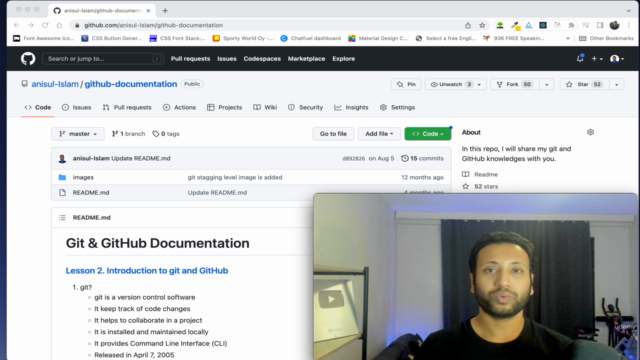640x360 pixels.
Task: Switch to the Projects tab
Action: click(224, 107)
